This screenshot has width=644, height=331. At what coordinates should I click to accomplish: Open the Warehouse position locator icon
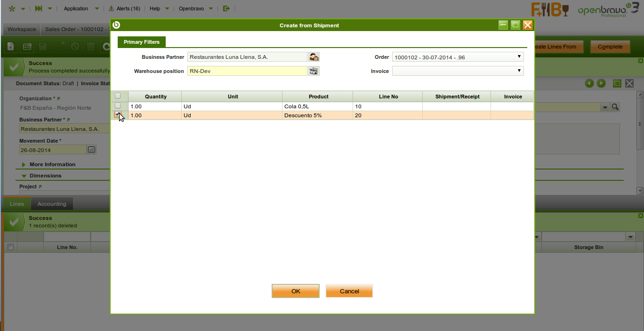[314, 71]
